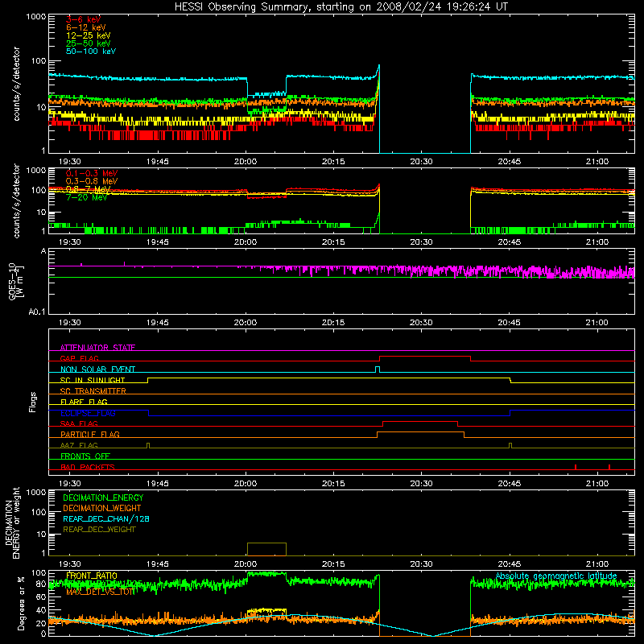Click the MAX_DET_VS_TOT legend label
Screen dimensions: 644x644
pos(100,592)
